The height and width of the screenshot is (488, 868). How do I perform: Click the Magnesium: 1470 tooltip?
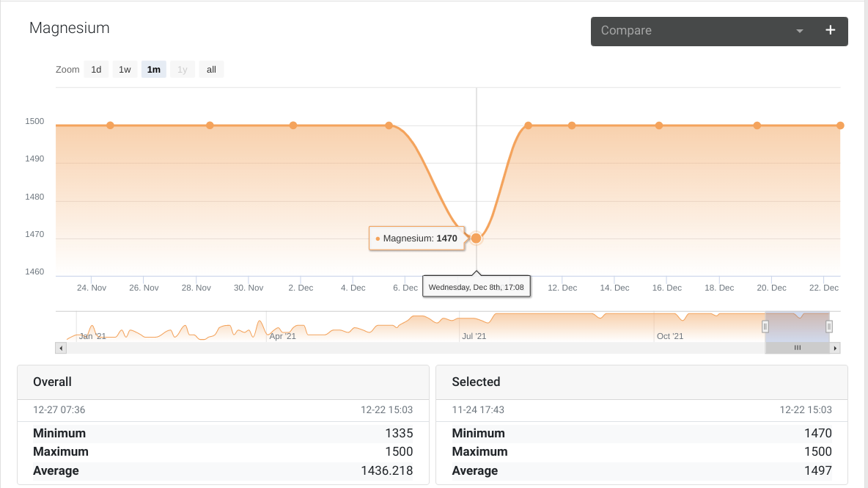click(x=417, y=238)
